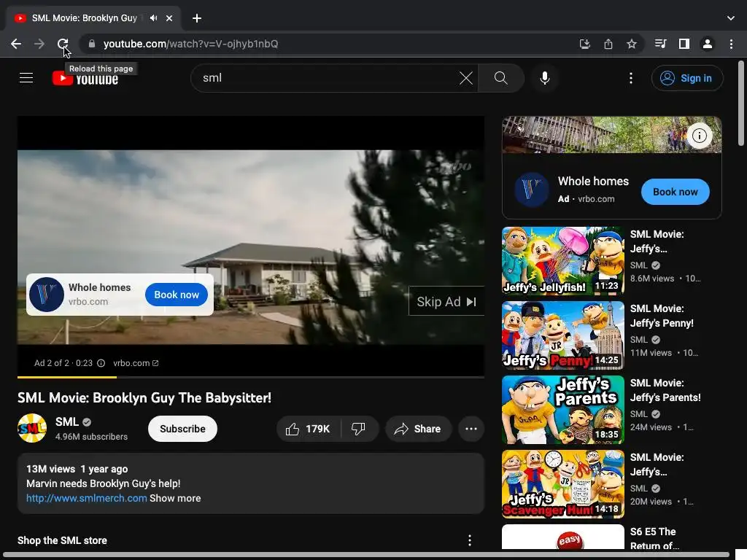Open a new tab with plus button

pyautogui.click(x=197, y=18)
